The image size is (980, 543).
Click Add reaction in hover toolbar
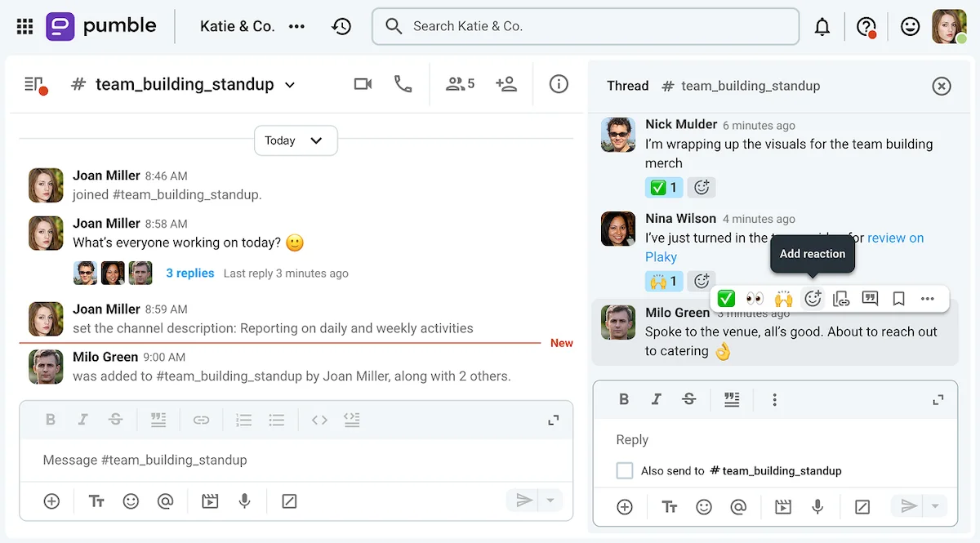[813, 299]
